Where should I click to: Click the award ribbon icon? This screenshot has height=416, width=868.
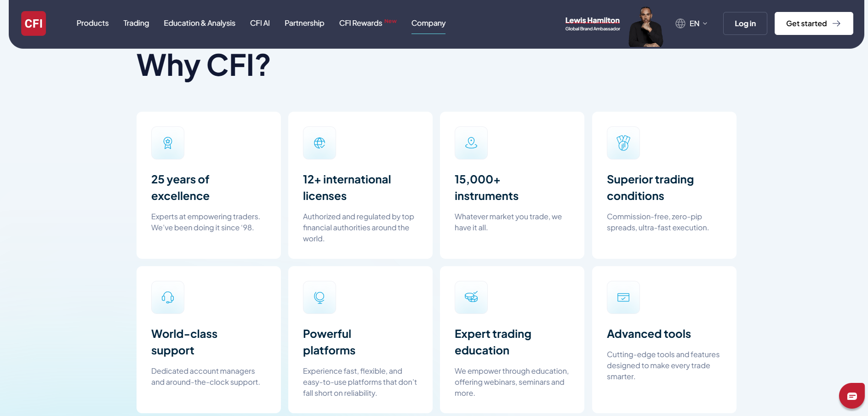click(x=168, y=143)
